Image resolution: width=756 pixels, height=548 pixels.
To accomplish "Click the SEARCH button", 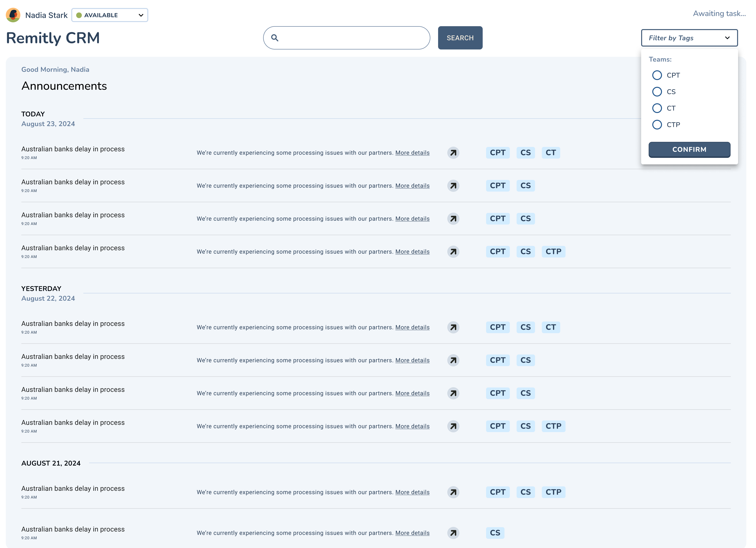I will (x=460, y=38).
